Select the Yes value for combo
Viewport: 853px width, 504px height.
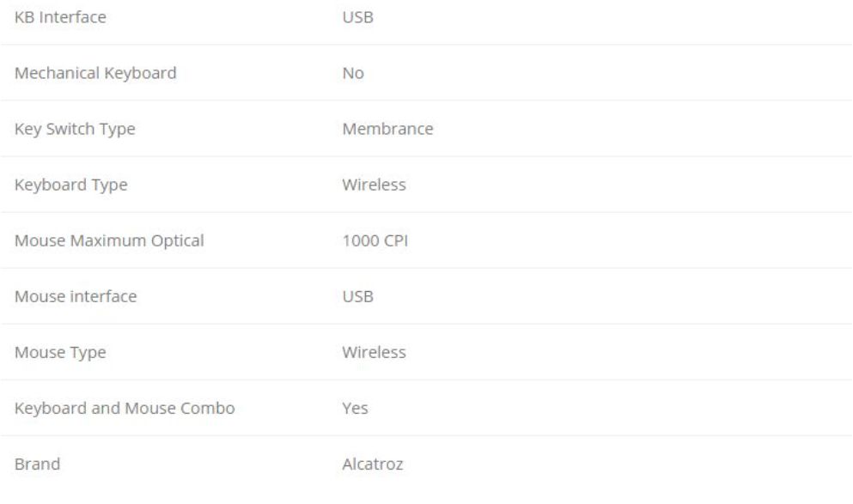(356, 409)
